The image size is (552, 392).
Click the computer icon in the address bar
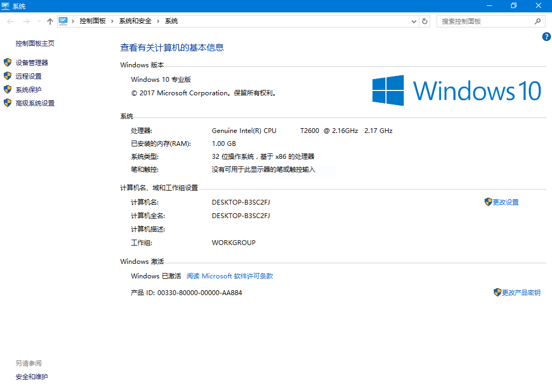[x=64, y=21]
